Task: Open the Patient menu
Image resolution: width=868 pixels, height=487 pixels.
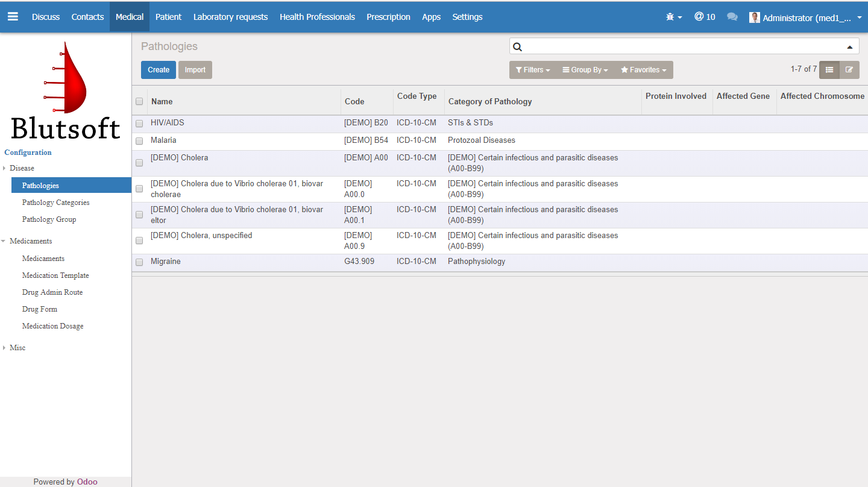Action: [168, 17]
